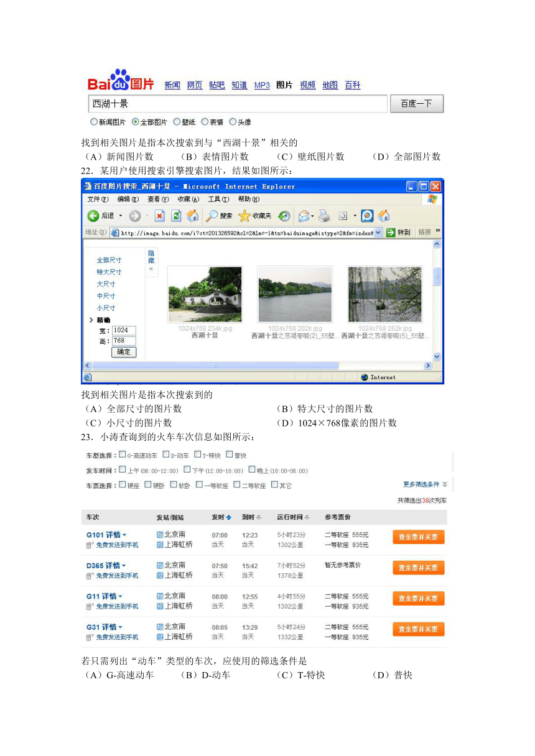535x756 pixels.
Task: Check the D-动车 filter box
Action: 166,454
